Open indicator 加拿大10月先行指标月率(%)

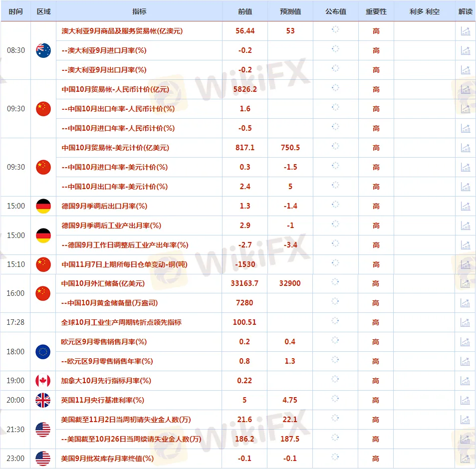[x=106, y=381]
